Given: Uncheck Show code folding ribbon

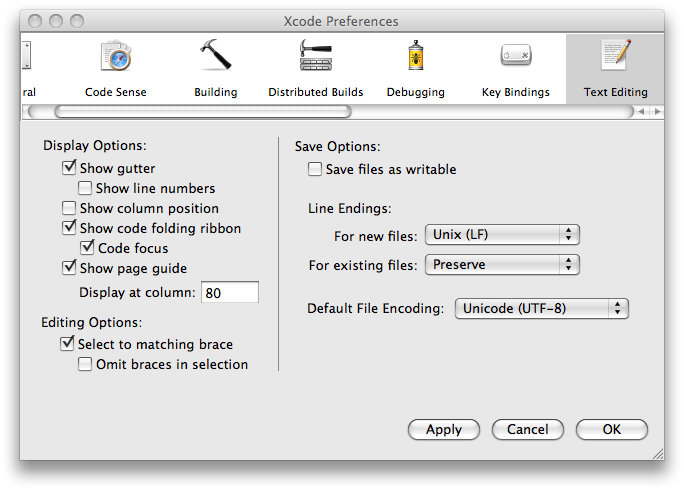Looking at the screenshot, I should pos(69,227).
